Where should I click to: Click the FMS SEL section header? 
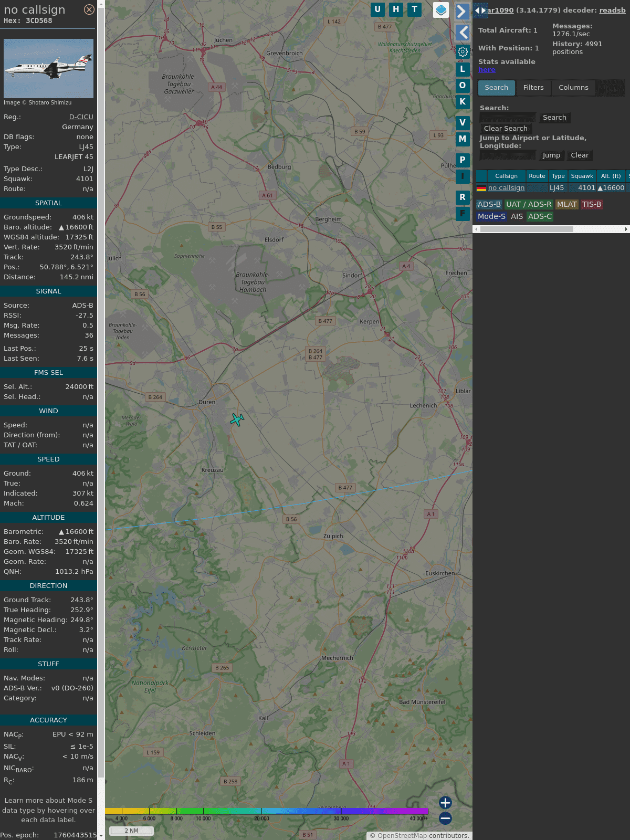48,373
